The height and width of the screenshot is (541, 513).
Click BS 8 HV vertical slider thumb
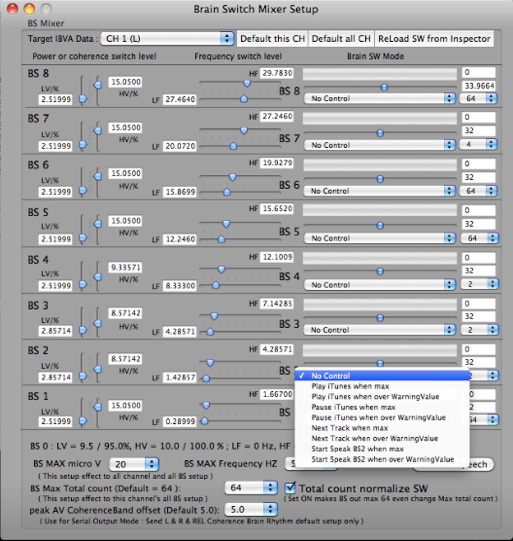[x=98, y=85]
